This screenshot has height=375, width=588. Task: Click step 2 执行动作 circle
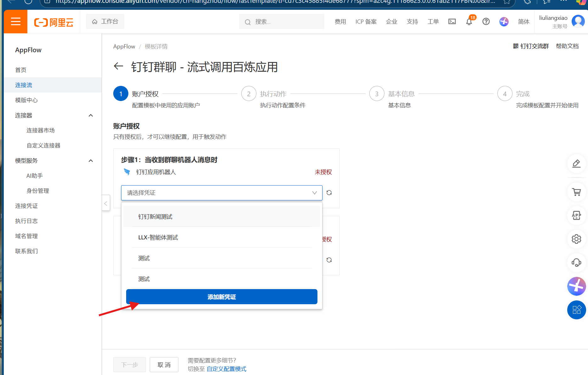point(249,93)
